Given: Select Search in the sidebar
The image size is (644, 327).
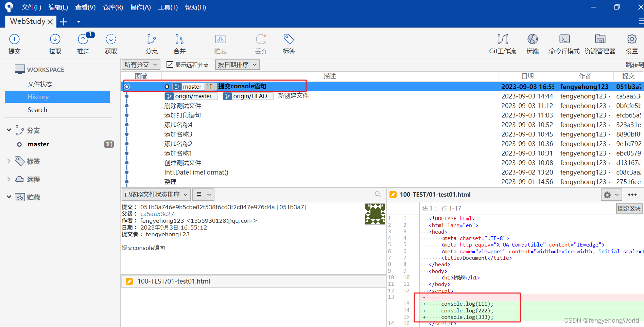Looking at the screenshot, I should [x=37, y=110].
